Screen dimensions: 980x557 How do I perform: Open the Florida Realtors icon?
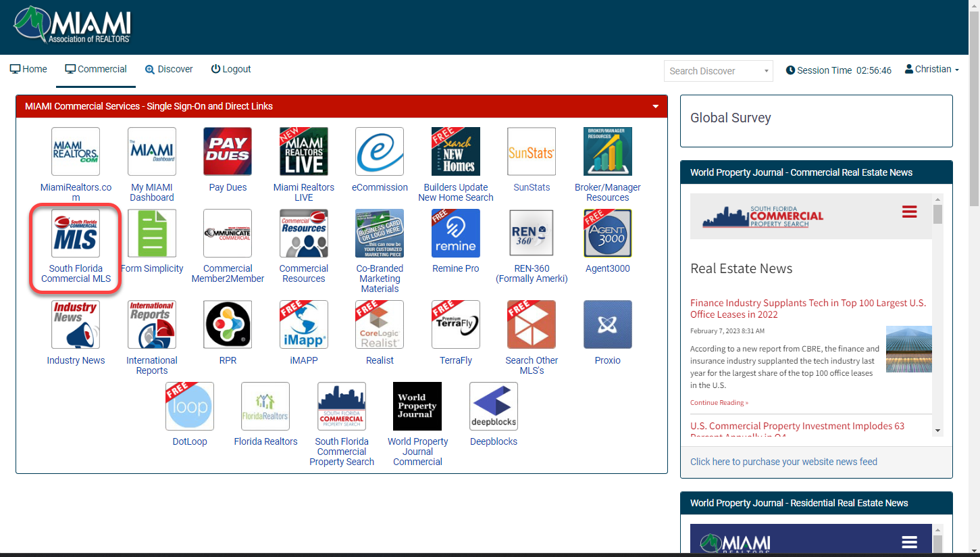coord(265,406)
